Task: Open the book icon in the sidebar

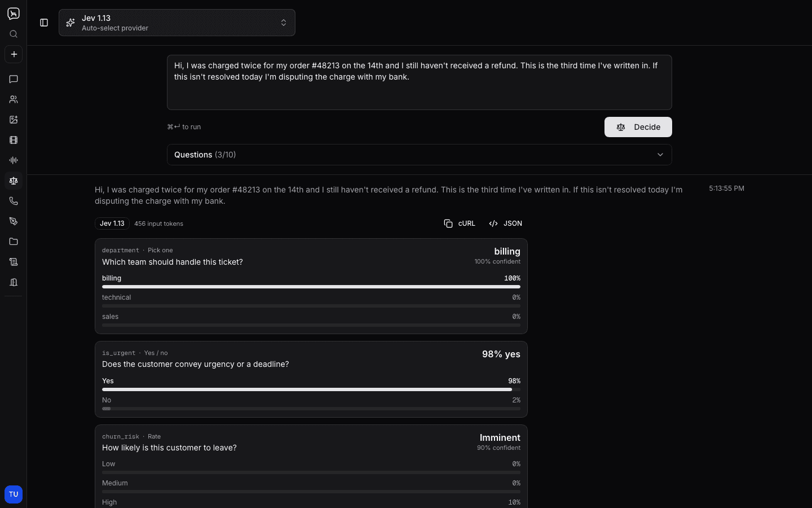Action: pyautogui.click(x=14, y=282)
